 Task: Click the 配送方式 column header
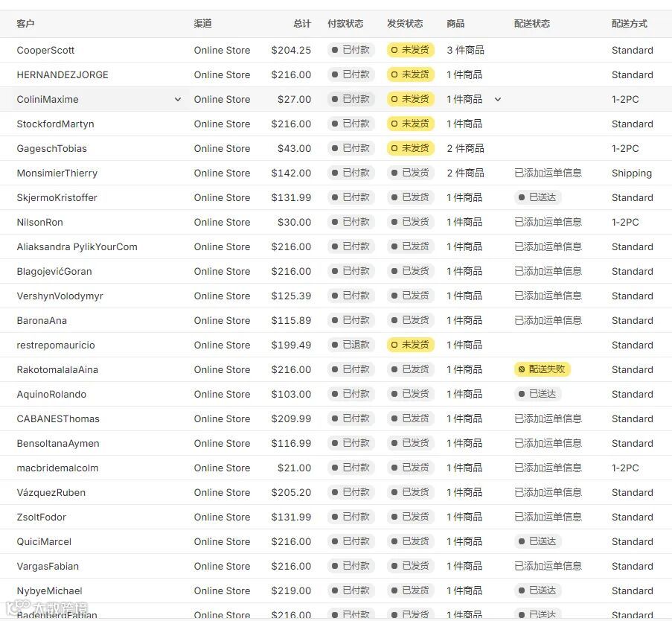(x=630, y=24)
